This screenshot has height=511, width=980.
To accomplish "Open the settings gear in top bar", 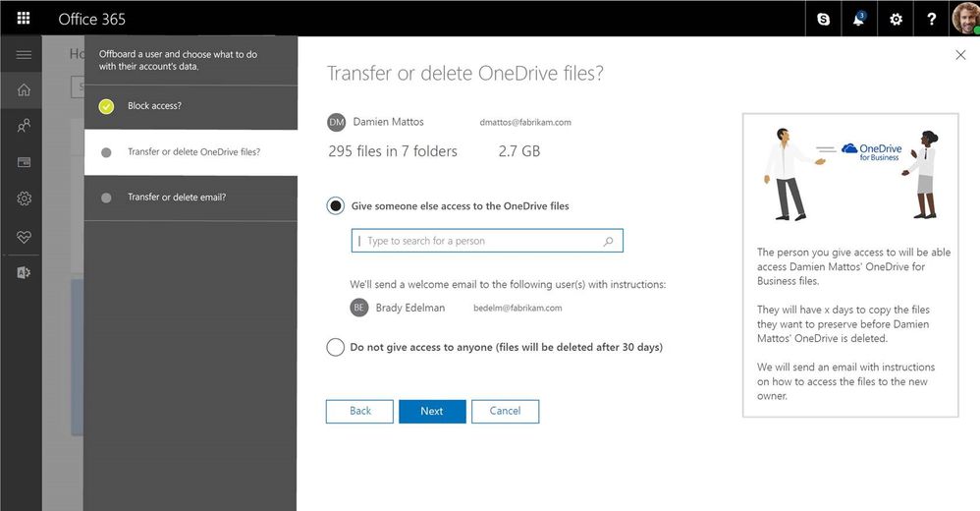I will (x=896, y=19).
